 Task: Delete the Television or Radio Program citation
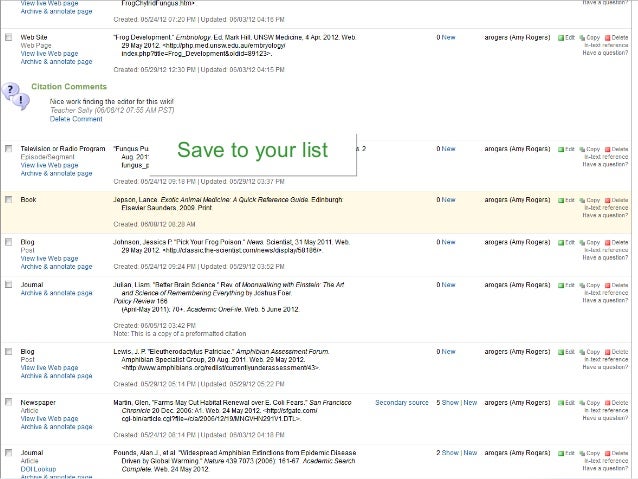tap(616, 149)
